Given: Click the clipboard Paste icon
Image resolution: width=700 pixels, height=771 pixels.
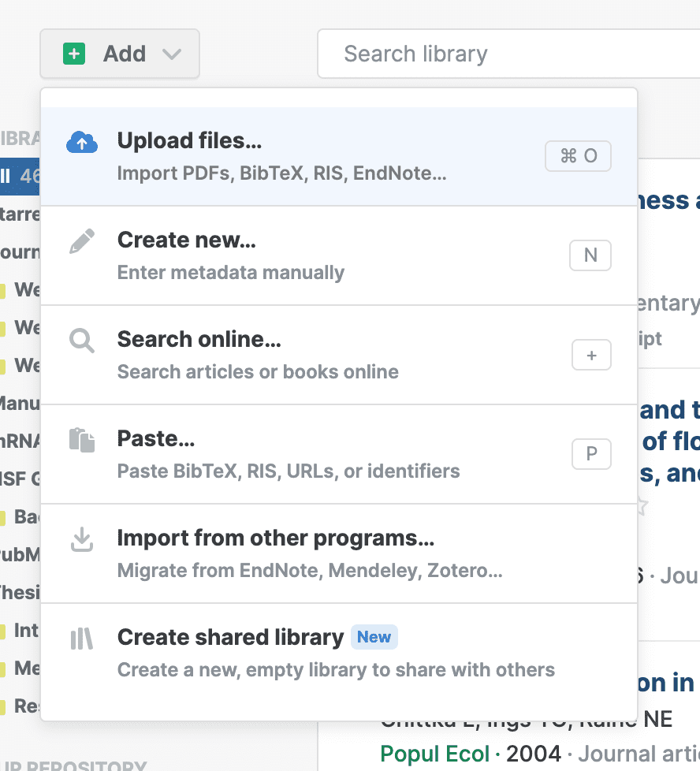Looking at the screenshot, I should tap(82, 440).
